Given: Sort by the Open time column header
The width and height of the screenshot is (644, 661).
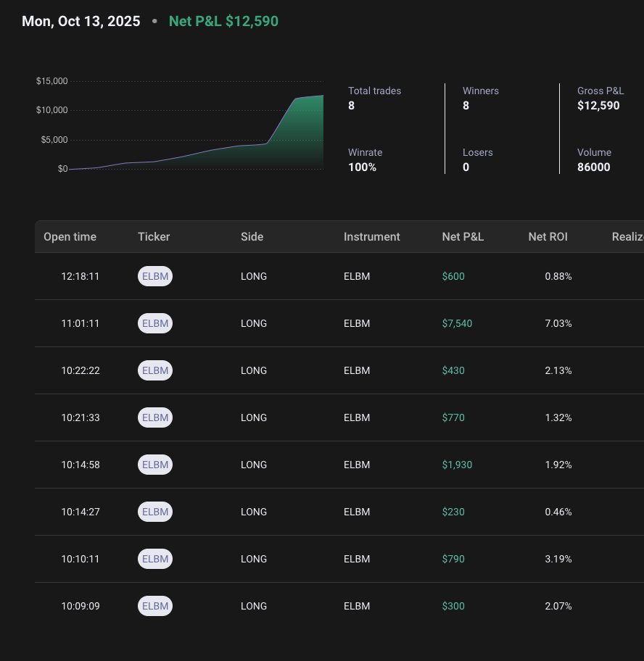Looking at the screenshot, I should (70, 237).
